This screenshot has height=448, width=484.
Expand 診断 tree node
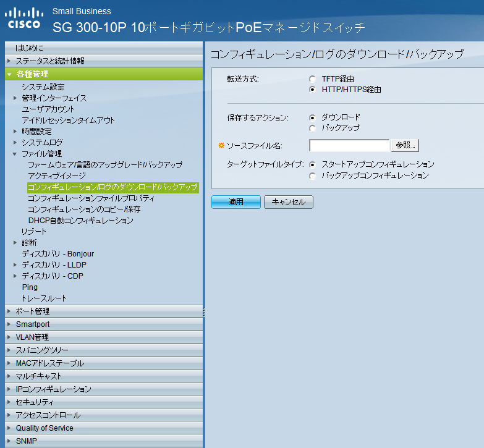[x=15, y=243]
